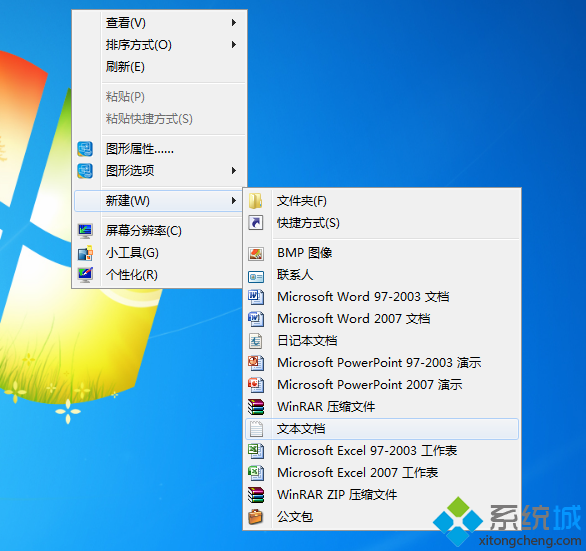Screen dimensions: 586x551
Task: Click the text document notepad icon
Action: pos(256,429)
